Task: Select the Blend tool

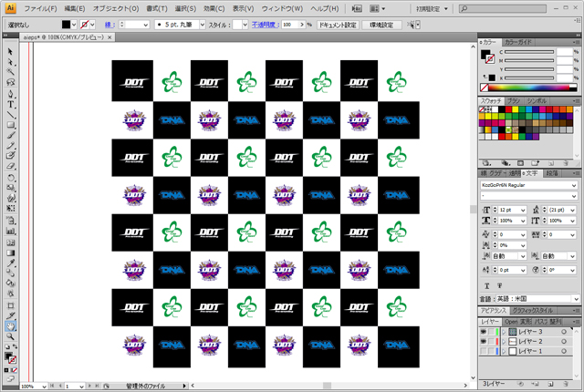Action: [10, 273]
